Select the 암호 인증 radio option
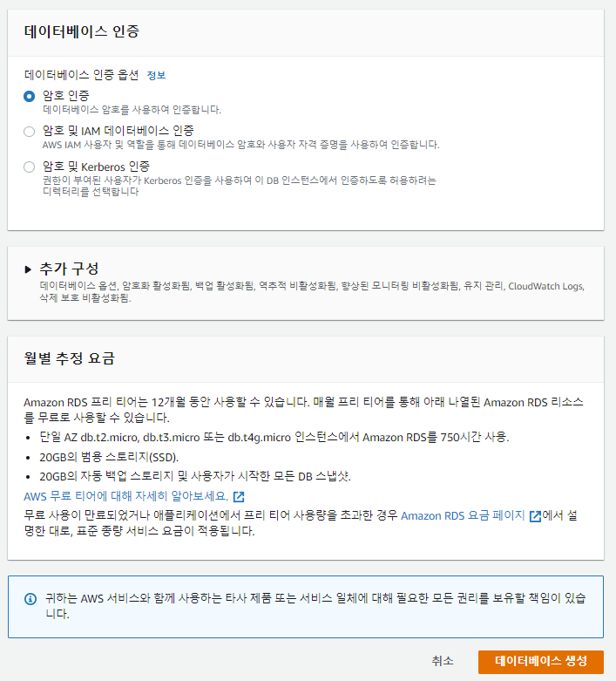Viewport: 616px width, 681px height. pos(29,96)
